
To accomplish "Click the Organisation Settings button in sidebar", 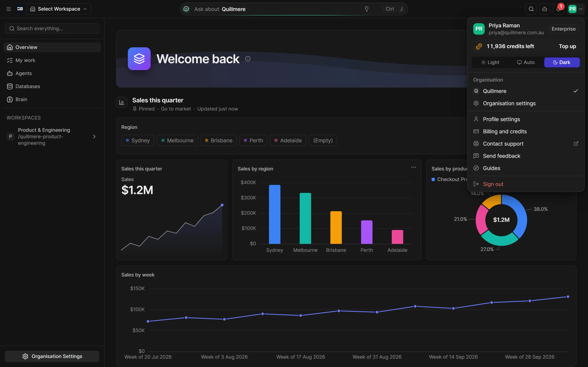I will 52,356.
